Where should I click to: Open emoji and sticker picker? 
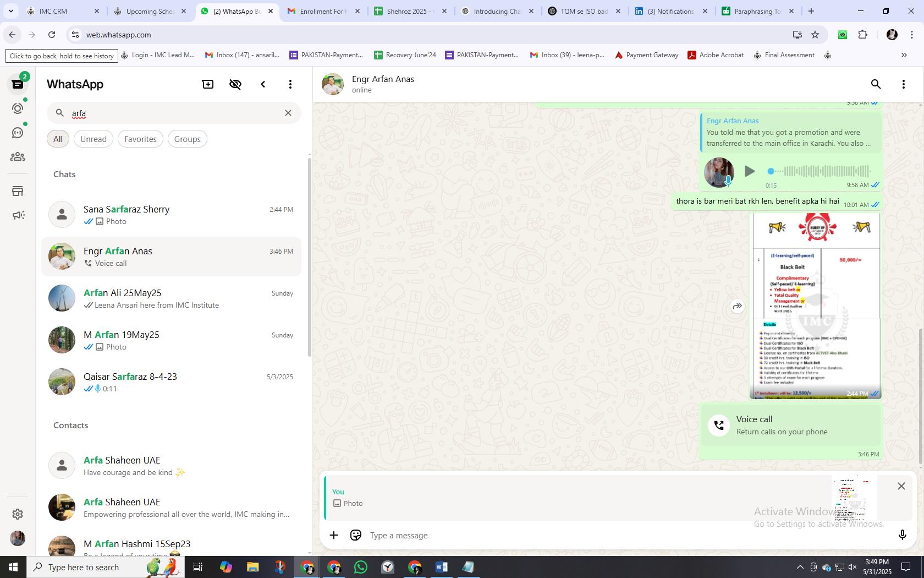click(356, 535)
